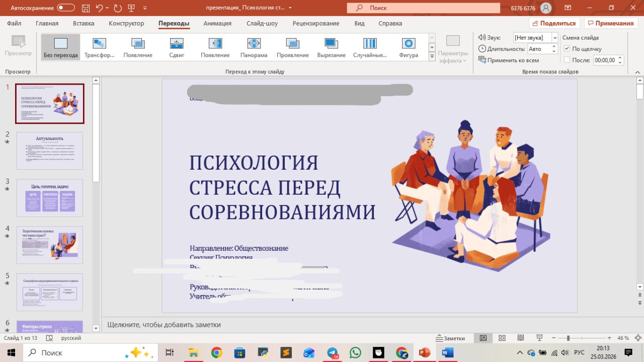Image resolution: width=644 pixels, height=362 pixels.
Task: Apply the 'Сдвиг' transition
Action: pos(177,47)
